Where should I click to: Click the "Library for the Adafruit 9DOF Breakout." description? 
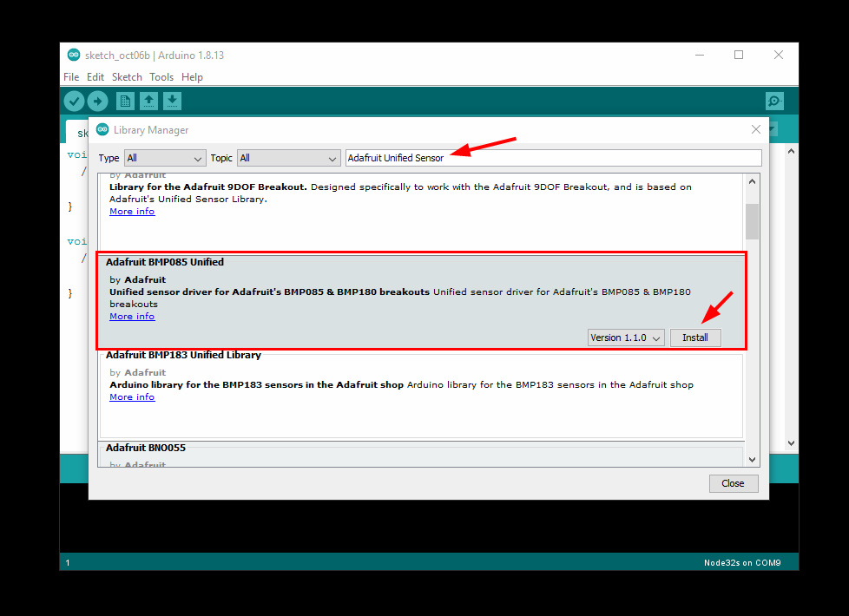click(x=208, y=187)
